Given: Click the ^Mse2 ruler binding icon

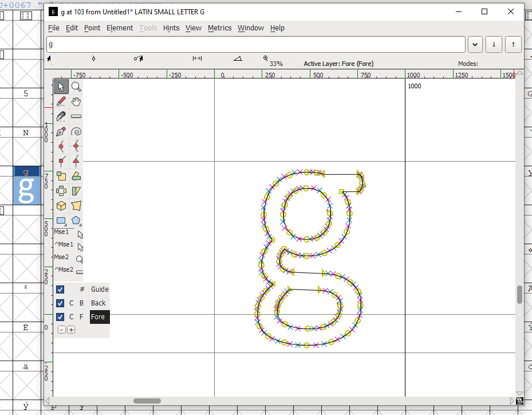Looking at the screenshot, I should click(80, 272).
